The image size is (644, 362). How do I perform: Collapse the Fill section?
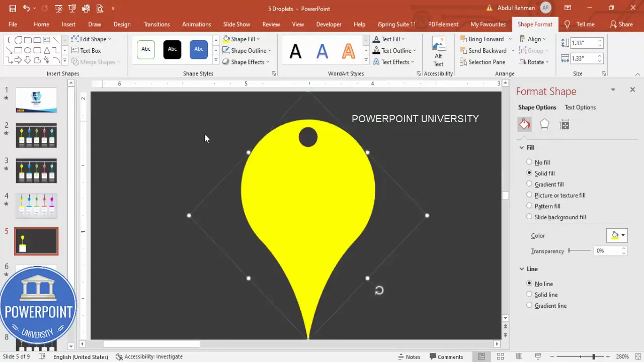[x=522, y=147]
